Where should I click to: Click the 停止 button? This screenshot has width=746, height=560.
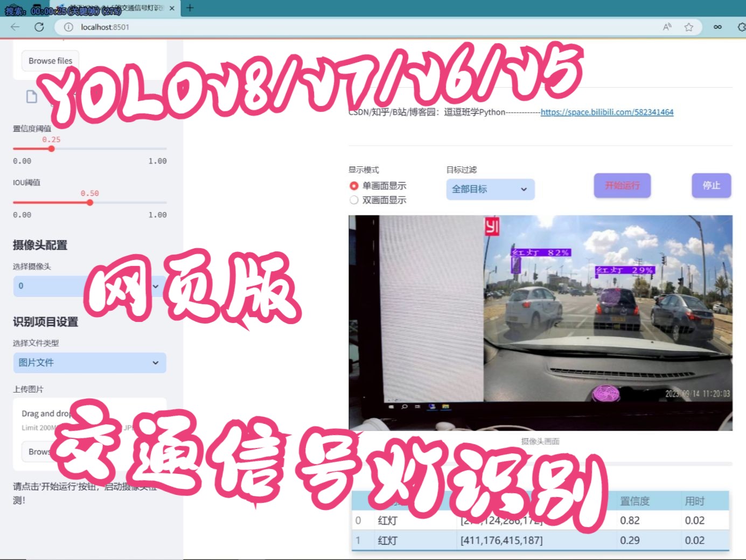tap(711, 185)
